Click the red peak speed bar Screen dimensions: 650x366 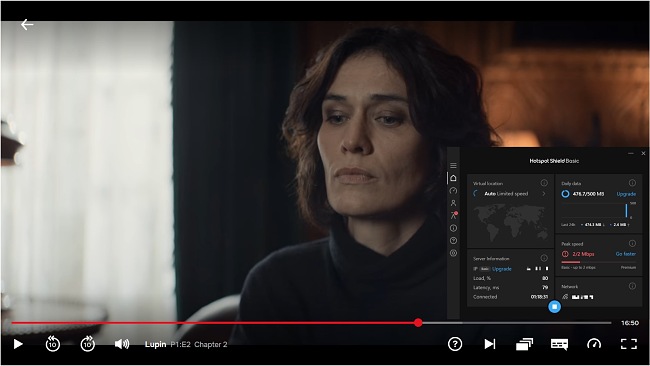(571, 262)
